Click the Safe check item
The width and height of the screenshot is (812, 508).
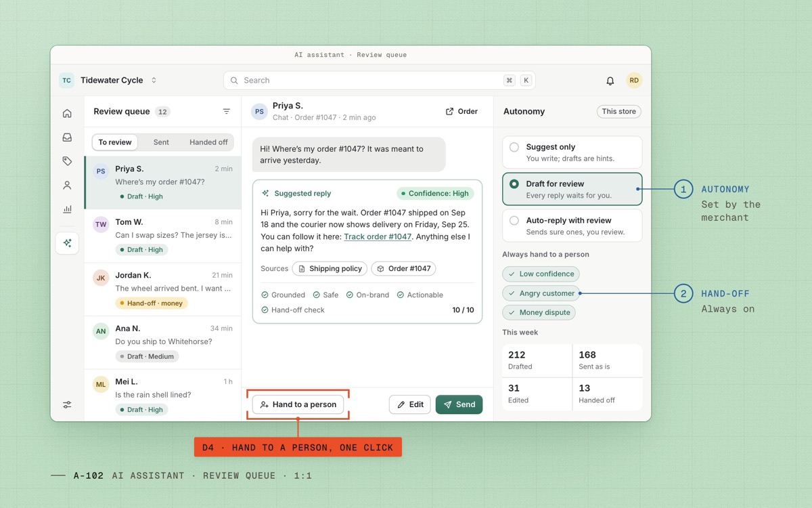click(x=325, y=295)
